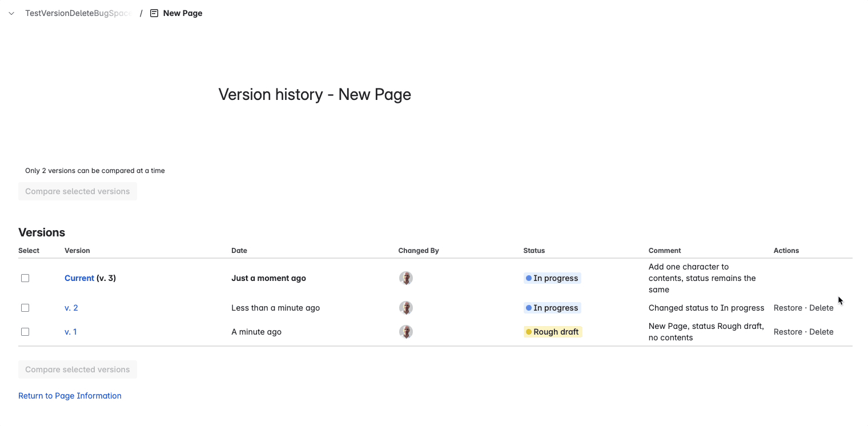This screenshot has height=426, width=868.
Task: Tick the checkbox for v. 1
Action: pos(25,332)
